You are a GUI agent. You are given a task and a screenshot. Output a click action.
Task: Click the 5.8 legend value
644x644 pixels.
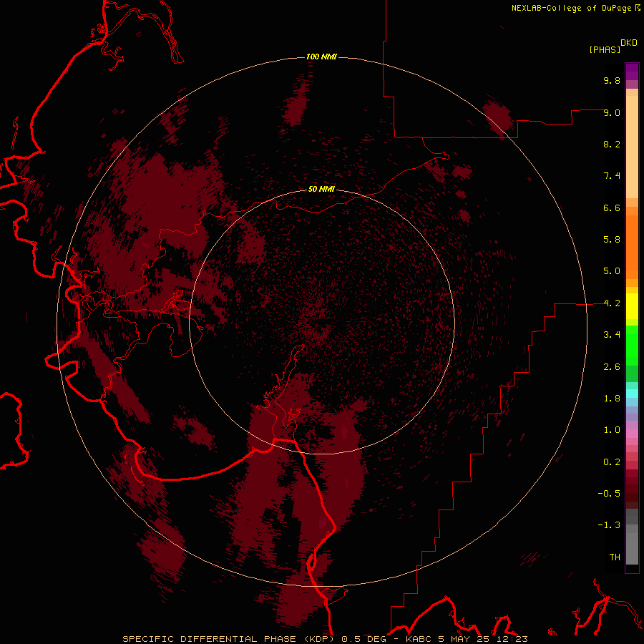coord(612,240)
